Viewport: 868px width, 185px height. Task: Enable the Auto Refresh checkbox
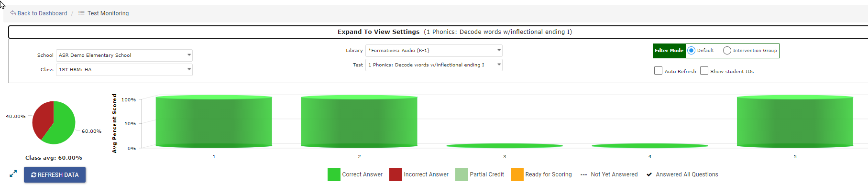point(658,71)
